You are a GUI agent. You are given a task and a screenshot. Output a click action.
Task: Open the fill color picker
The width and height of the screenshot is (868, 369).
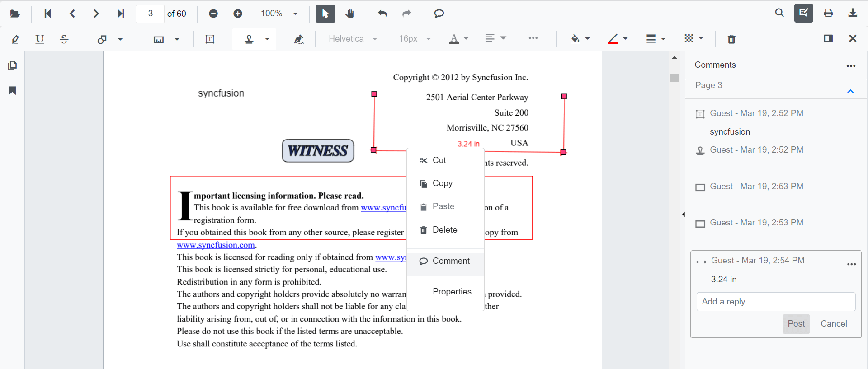click(580, 39)
